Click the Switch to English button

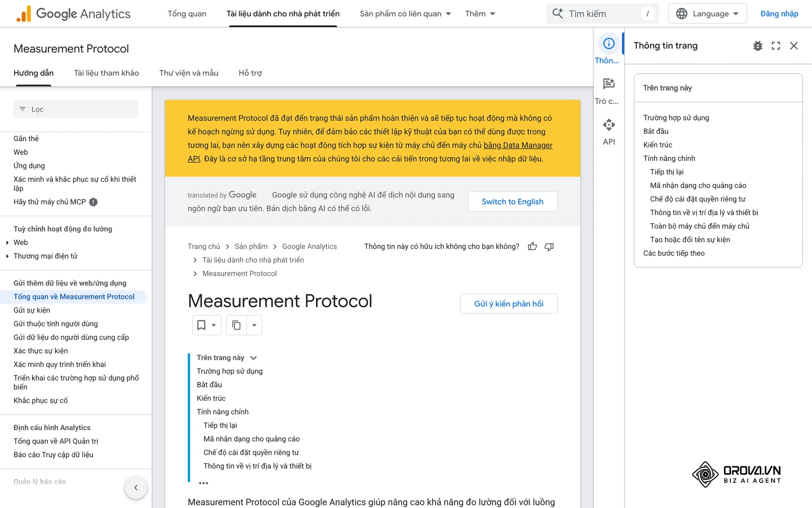513,202
